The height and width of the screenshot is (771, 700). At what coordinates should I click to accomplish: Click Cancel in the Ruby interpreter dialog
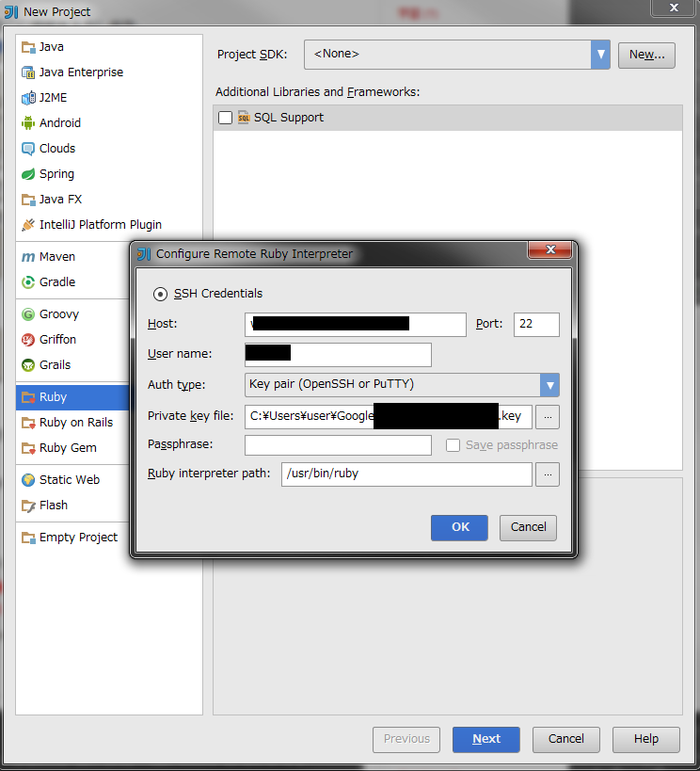(528, 527)
